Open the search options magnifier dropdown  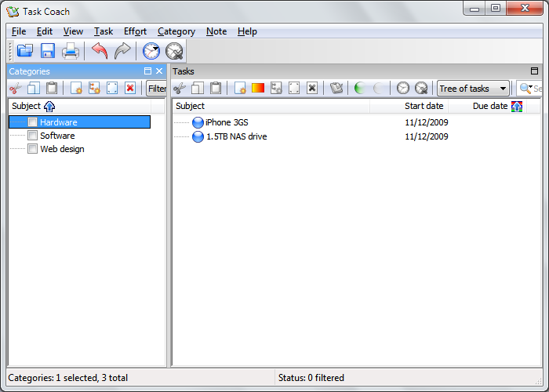[526, 88]
